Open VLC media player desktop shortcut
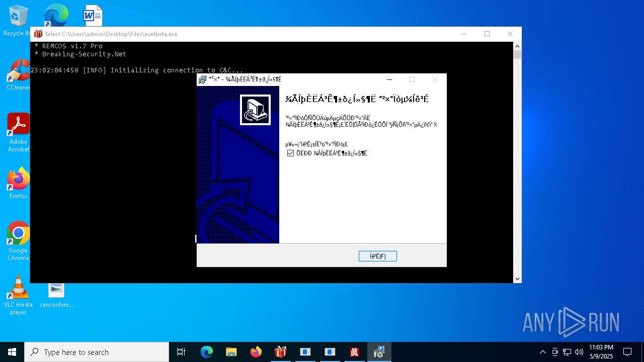 pos(18,296)
